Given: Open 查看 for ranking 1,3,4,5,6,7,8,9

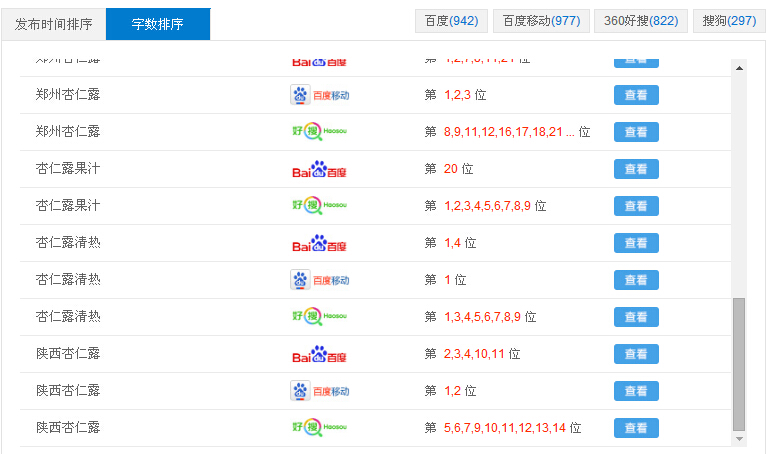Looking at the screenshot, I should point(636,317).
